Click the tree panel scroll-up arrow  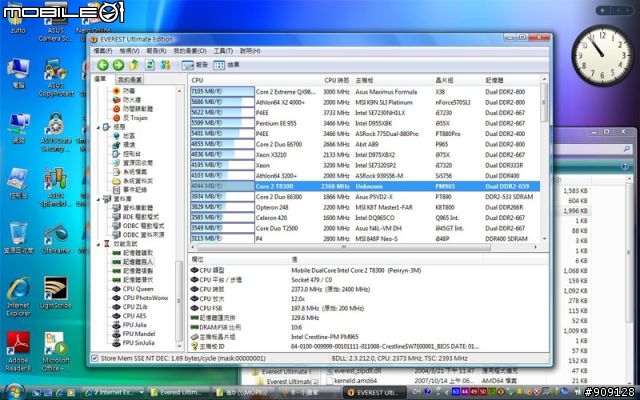pos(179,91)
